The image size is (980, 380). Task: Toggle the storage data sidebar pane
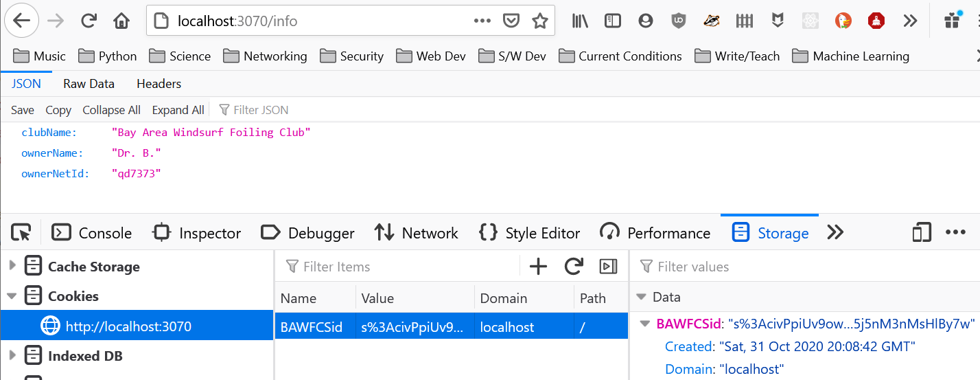click(608, 267)
